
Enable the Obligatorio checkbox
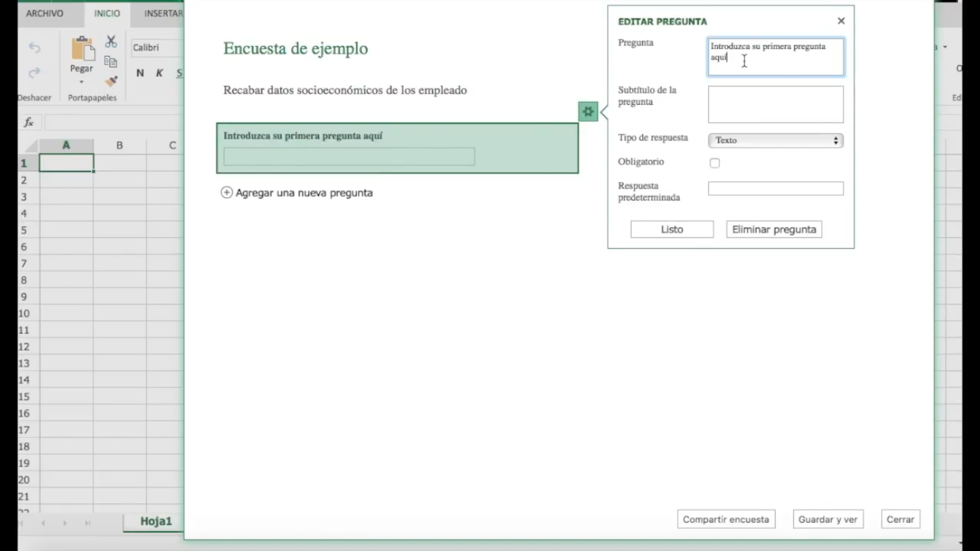click(715, 163)
